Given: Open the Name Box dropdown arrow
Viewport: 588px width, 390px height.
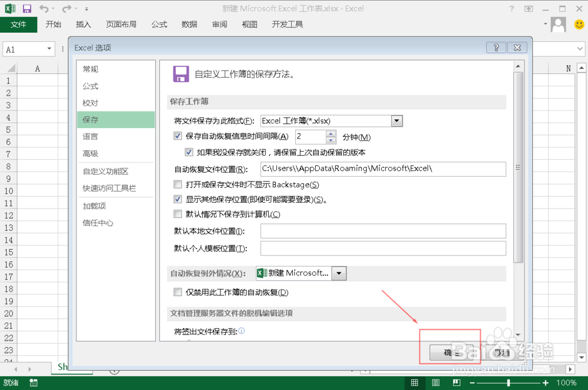Looking at the screenshot, I should coord(49,49).
